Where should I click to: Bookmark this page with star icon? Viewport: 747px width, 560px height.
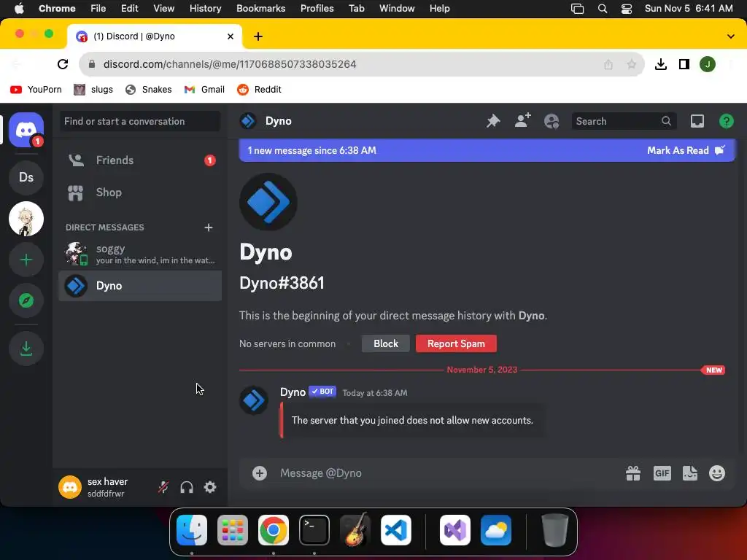pyautogui.click(x=631, y=64)
